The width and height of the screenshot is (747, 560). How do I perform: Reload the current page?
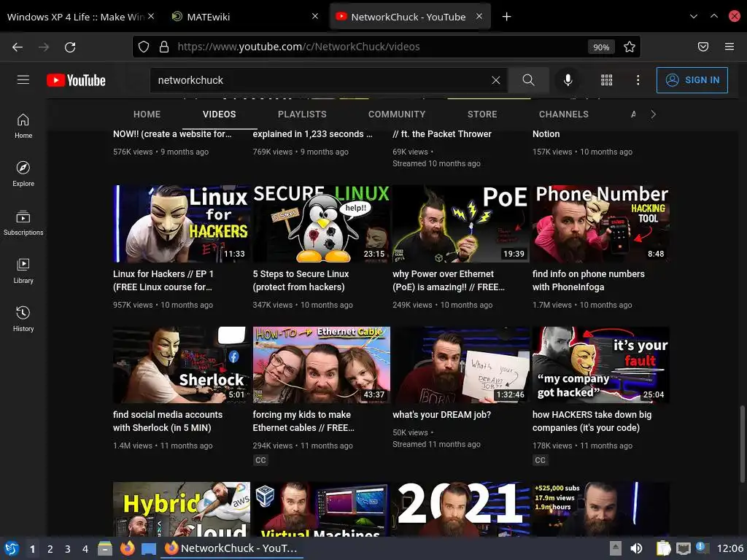click(70, 47)
